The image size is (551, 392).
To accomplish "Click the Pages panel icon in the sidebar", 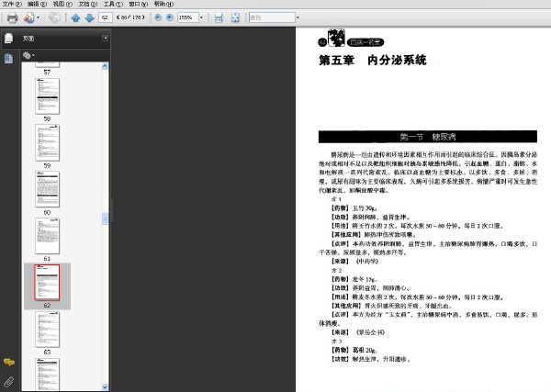I will pos(9,39).
